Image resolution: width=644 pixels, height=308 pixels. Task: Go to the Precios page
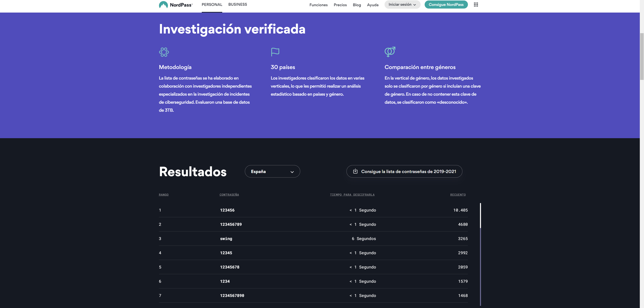(340, 5)
